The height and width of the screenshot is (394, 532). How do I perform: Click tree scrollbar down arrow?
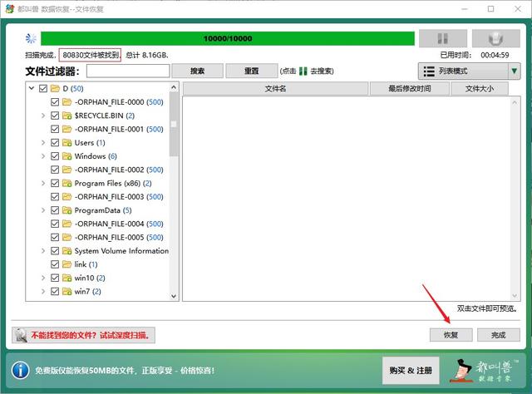(174, 296)
